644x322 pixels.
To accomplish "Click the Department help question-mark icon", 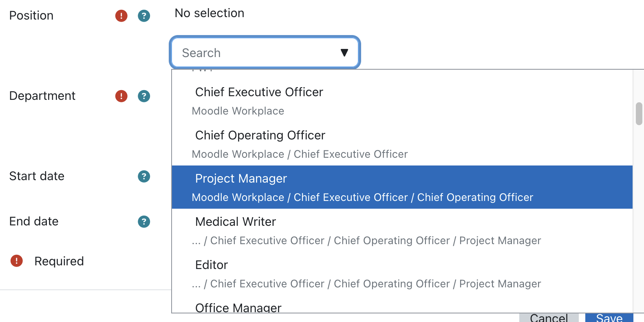I will tap(144, 96).
